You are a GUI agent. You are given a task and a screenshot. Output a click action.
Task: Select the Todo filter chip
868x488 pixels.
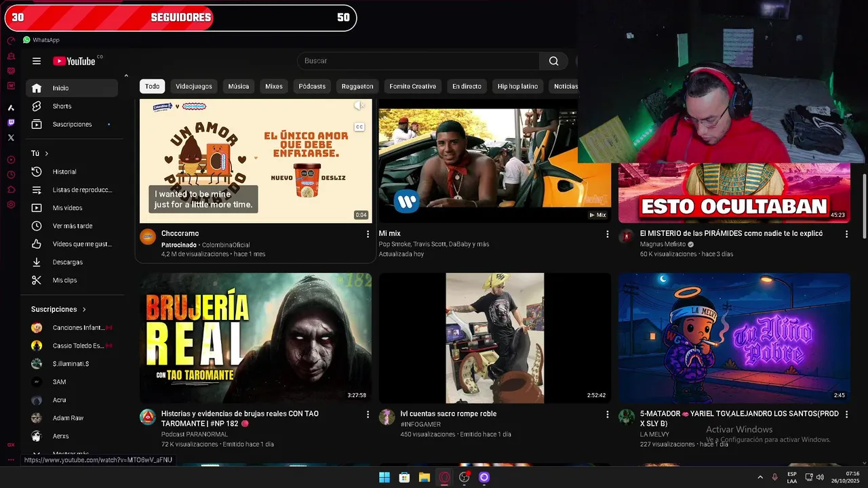[x=152, y=87]
